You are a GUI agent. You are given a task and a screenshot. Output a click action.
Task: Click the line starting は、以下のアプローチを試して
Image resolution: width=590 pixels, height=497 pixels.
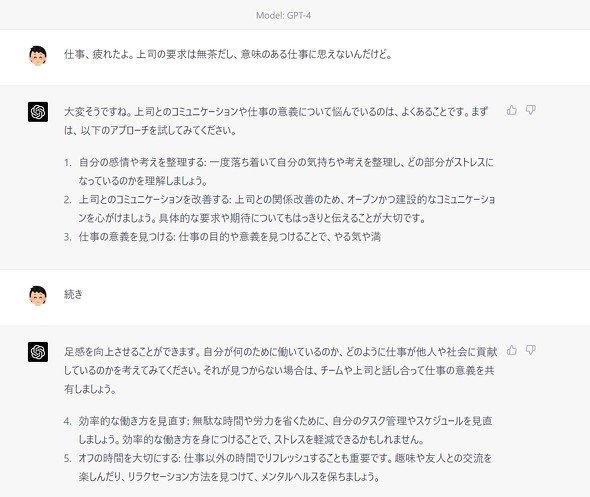pos(150,131)
